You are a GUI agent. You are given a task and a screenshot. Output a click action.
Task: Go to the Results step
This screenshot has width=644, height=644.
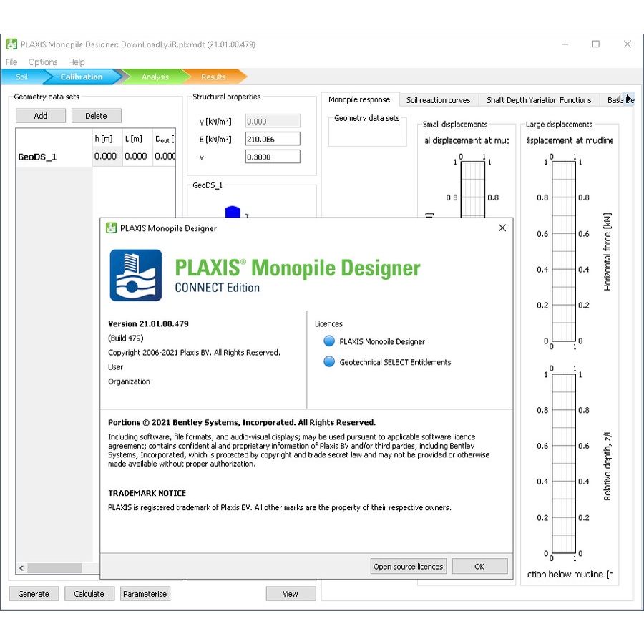213,77
